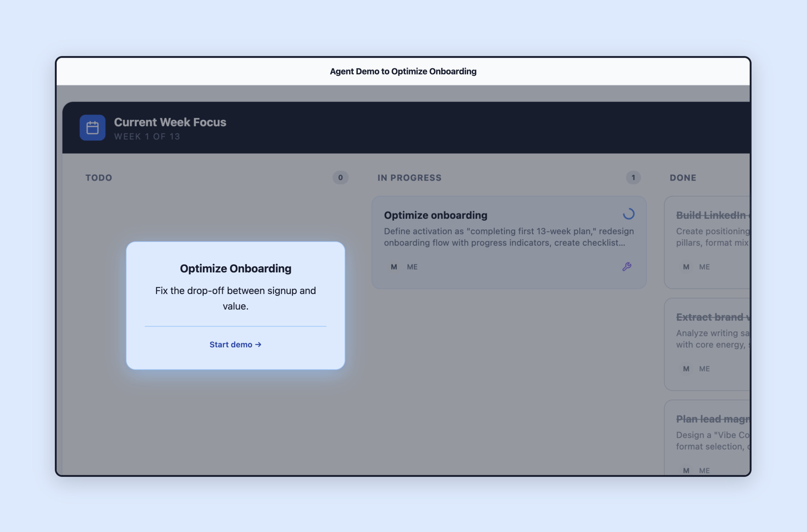Screen dimensions: 807x532
Task: Select the IN PROGRESS column header
Action: coord(409,177)
